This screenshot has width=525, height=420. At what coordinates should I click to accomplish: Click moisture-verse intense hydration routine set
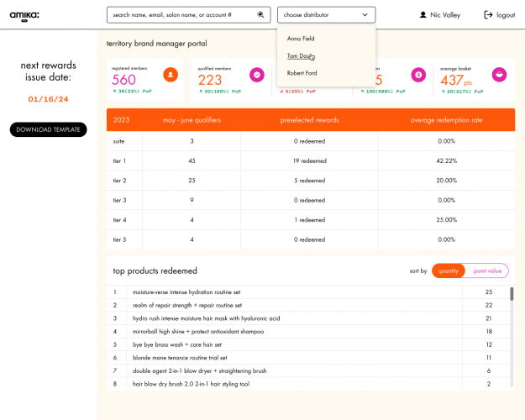pyautogui.click(x=186, y=292)
